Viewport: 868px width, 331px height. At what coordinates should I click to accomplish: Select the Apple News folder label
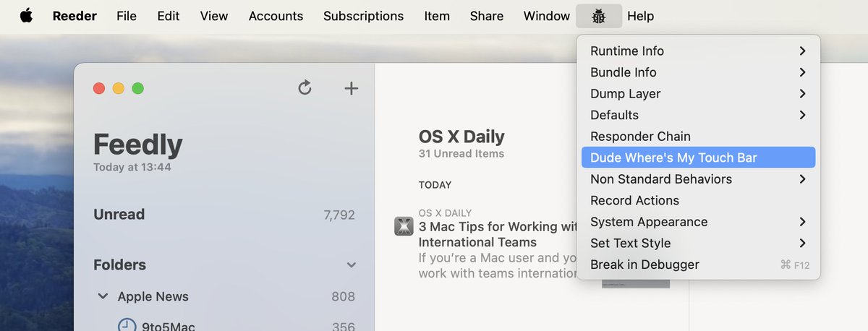click(x=153, y=296)
